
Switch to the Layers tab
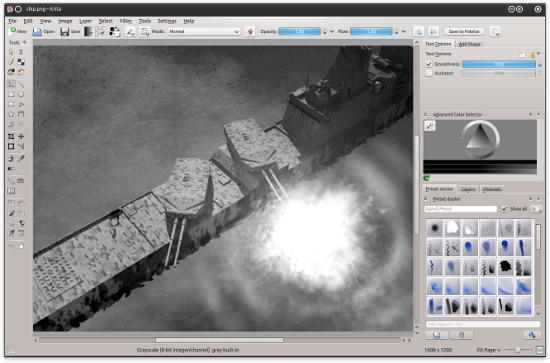click(x=468, y=189)
